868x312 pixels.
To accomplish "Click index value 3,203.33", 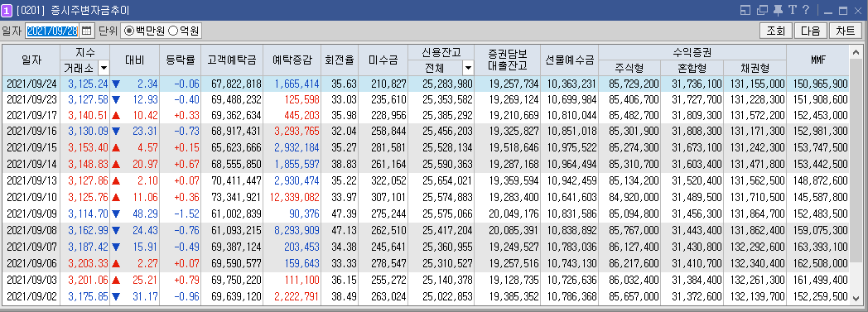I will pos(88,263).
